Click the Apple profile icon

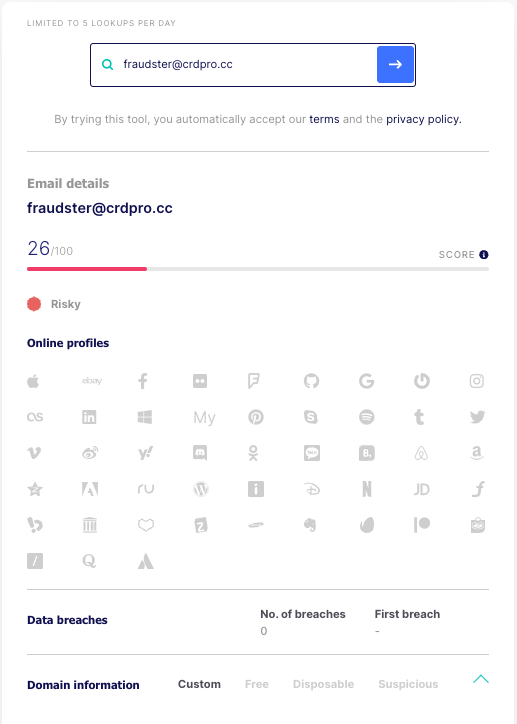[x=33, y=381]
